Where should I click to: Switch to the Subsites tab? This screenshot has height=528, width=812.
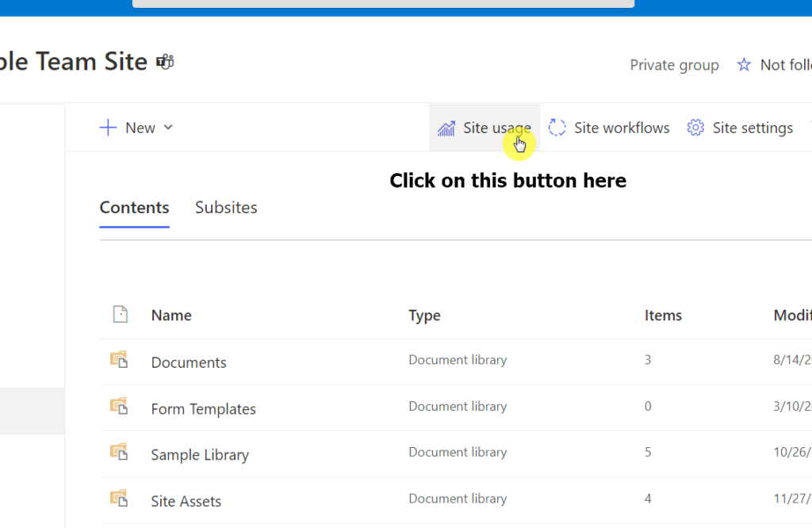point(226,208)
